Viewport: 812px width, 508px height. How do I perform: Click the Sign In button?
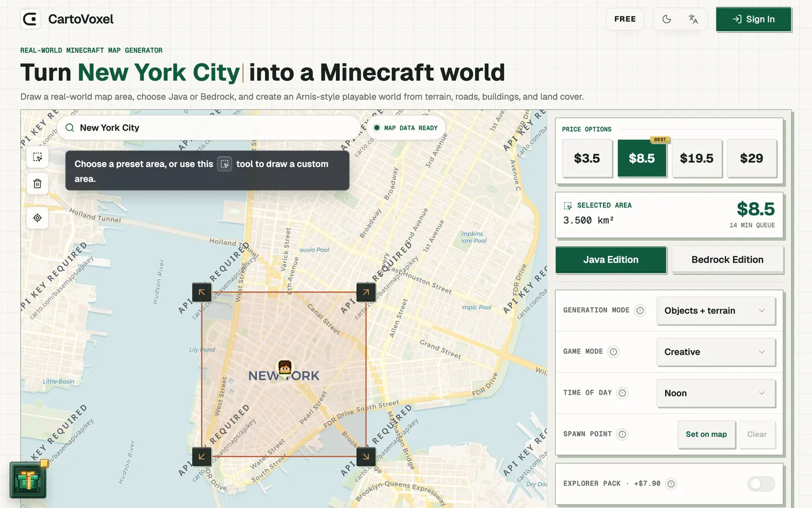click(754, 19)
